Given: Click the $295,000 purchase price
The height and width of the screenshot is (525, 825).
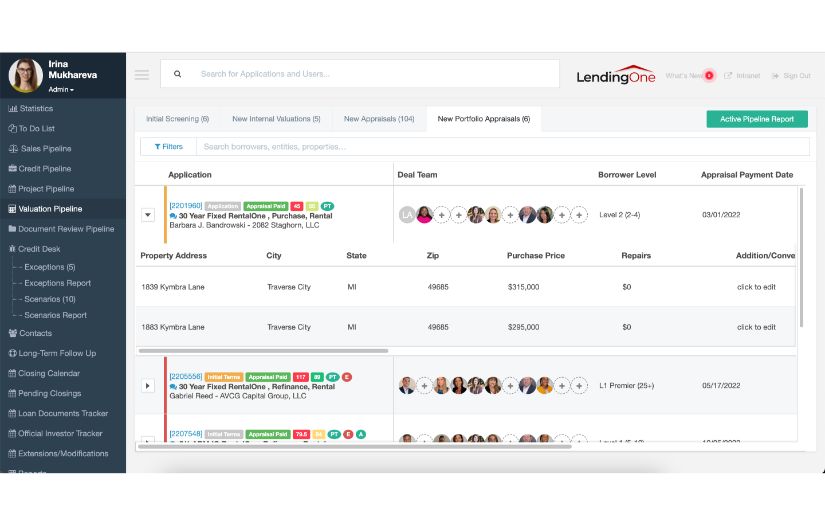Looking at the screenshot, I should (524, 327).
